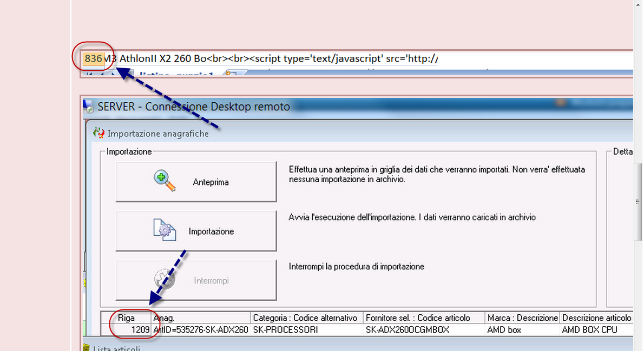Sort by Categoria : Codice alternativo column
Viewport: 644px width, 351px height.
pyautogui.click(x=306, y=318)
